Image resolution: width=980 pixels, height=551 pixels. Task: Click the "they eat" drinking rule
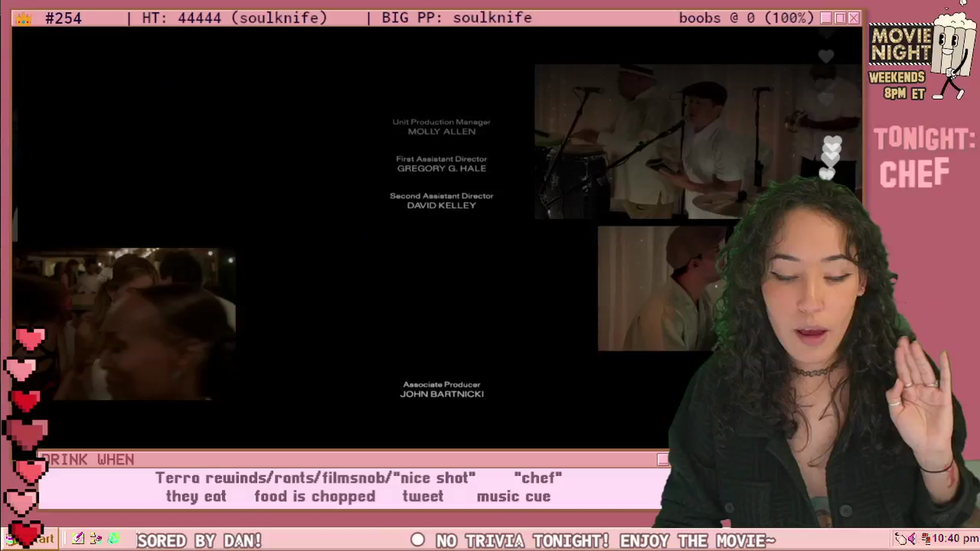[196, 496]
